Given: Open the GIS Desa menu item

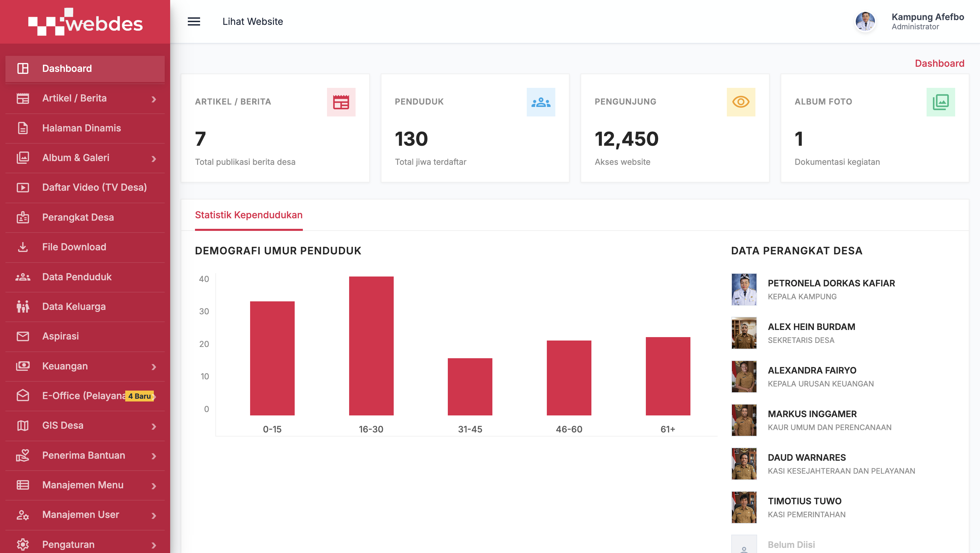Looking at the screenshot, I should coord(85,426).
